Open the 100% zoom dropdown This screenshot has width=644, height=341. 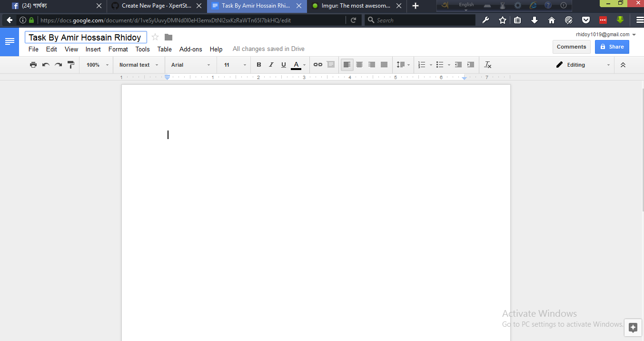point(98,65)
